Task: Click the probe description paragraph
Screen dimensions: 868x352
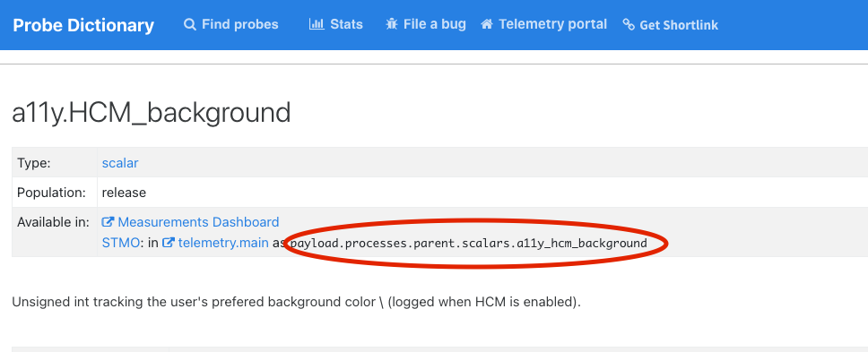Action: click(296, 302)
